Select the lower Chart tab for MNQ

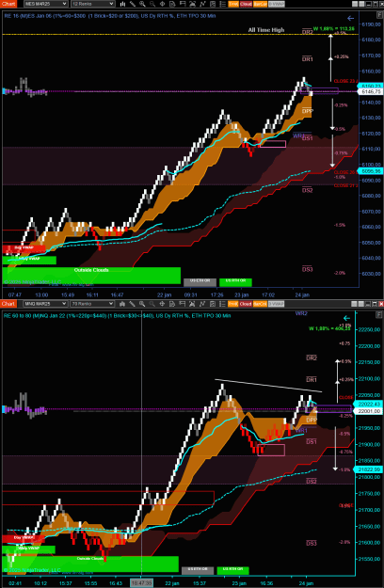(8, 304)
